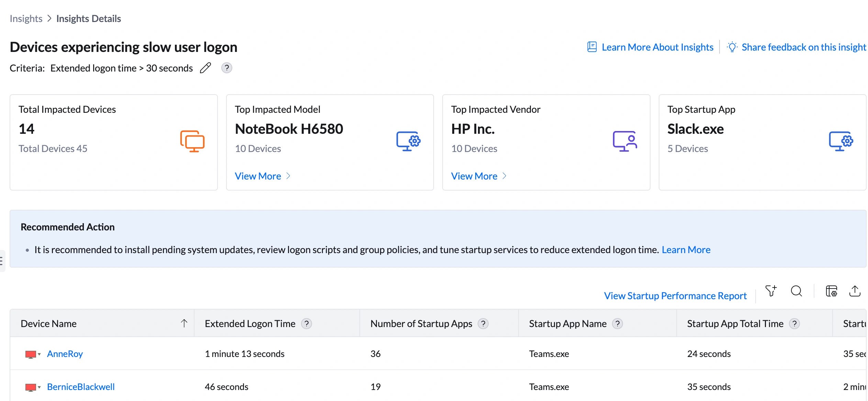This screenshot has height=401, width=868.
Task: Show help for the Extended Logon Time column
Action: pyautogui.click(x=306, y=324)
